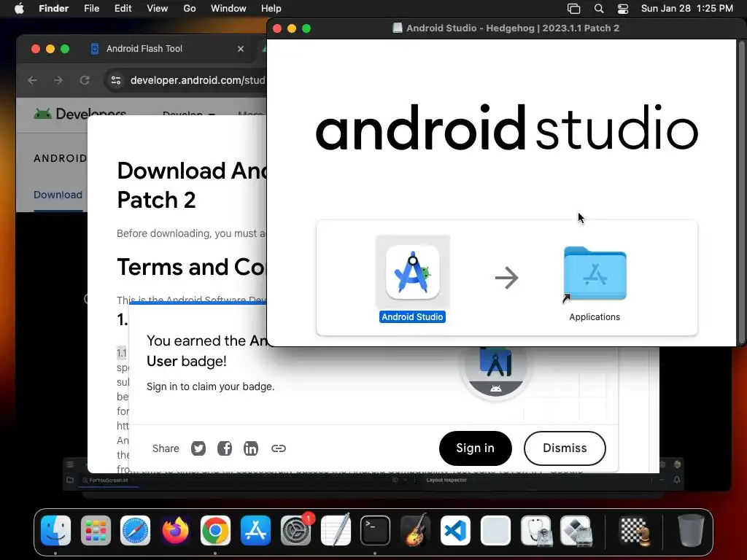
Task: Select the Android Flash Tool browser tab
Action: coord(168,49)
